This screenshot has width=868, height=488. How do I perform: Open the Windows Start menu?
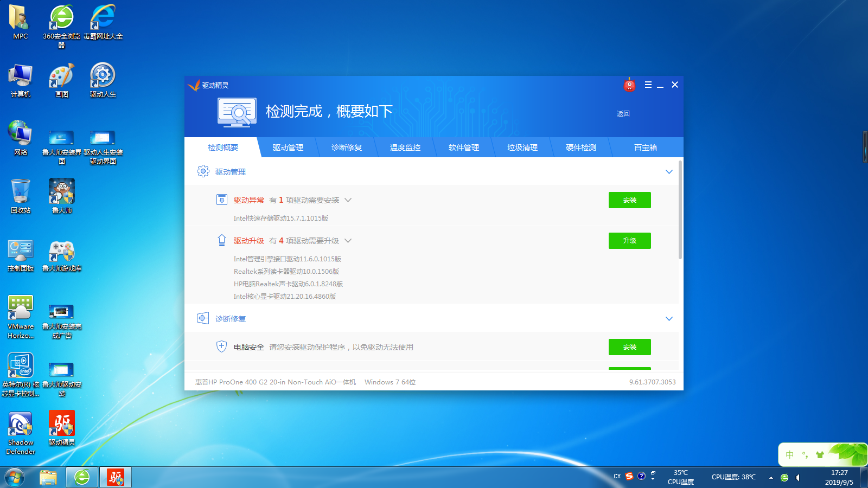(x=15, y=478)
